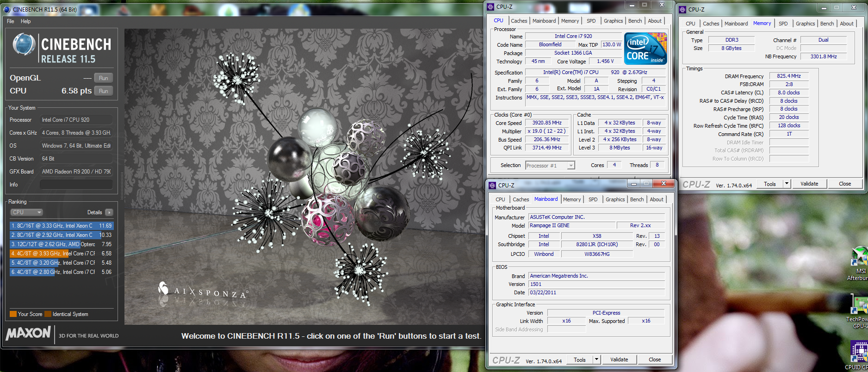Image resolution: width=868 pixels, height=372 pixels.
Task: Click the CPU-Z icon in Memory window title
Action: (682, 9)
